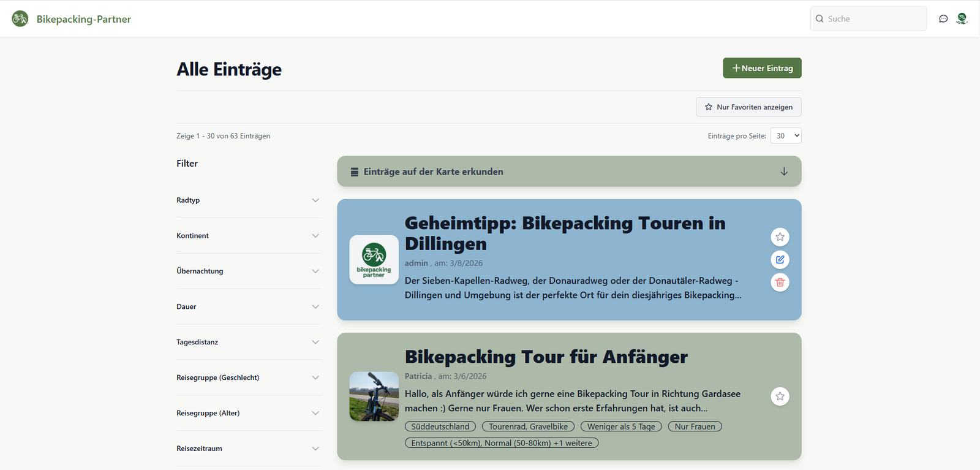980x470 pixels.
Task: Expand the Radtyp filter
Action: [x=248, y=200]
